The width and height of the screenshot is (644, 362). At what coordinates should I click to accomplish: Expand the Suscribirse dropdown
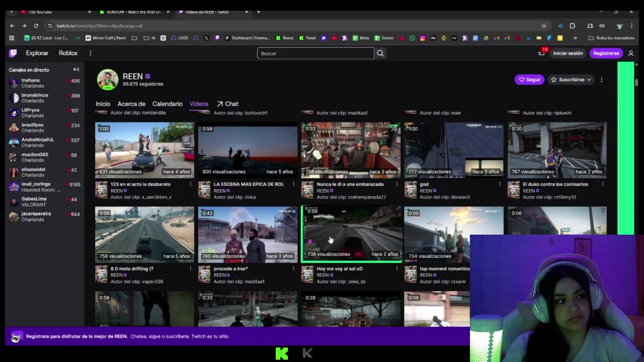[571, 79]
